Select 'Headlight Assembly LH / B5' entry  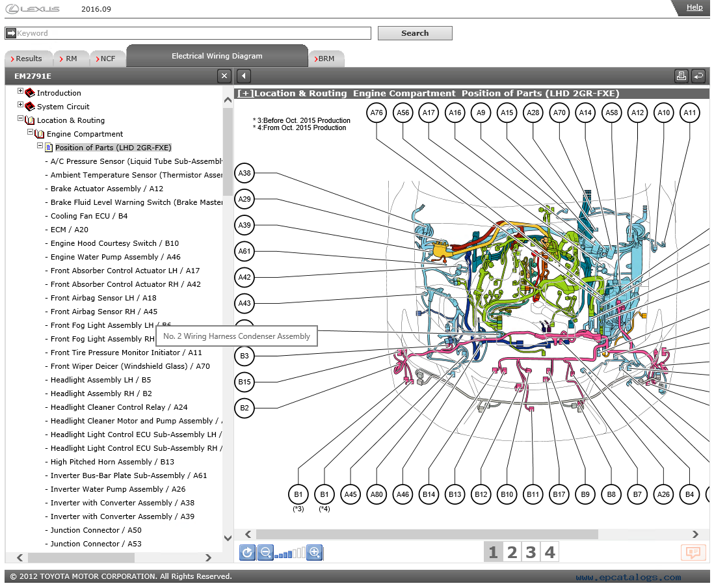101,380
